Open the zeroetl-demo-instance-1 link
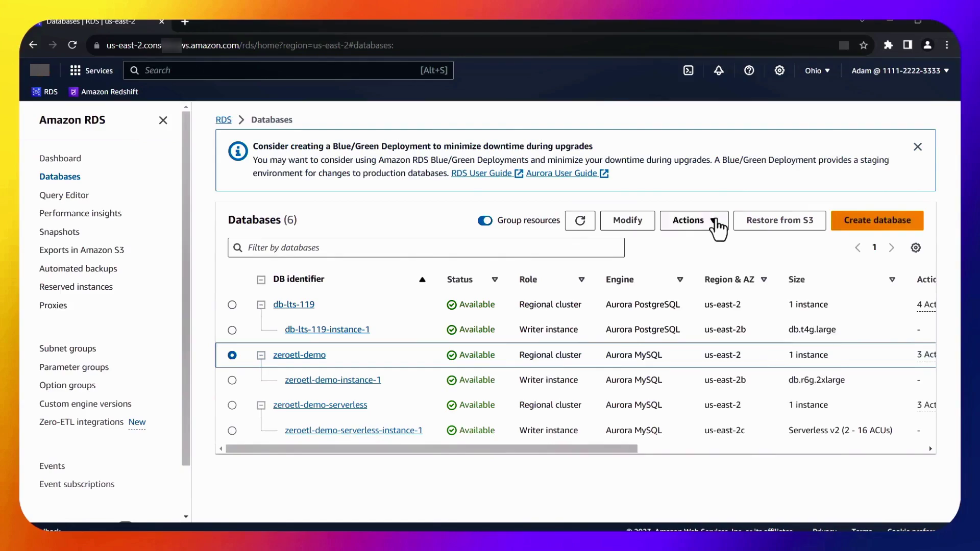 [x=333, y=380]
